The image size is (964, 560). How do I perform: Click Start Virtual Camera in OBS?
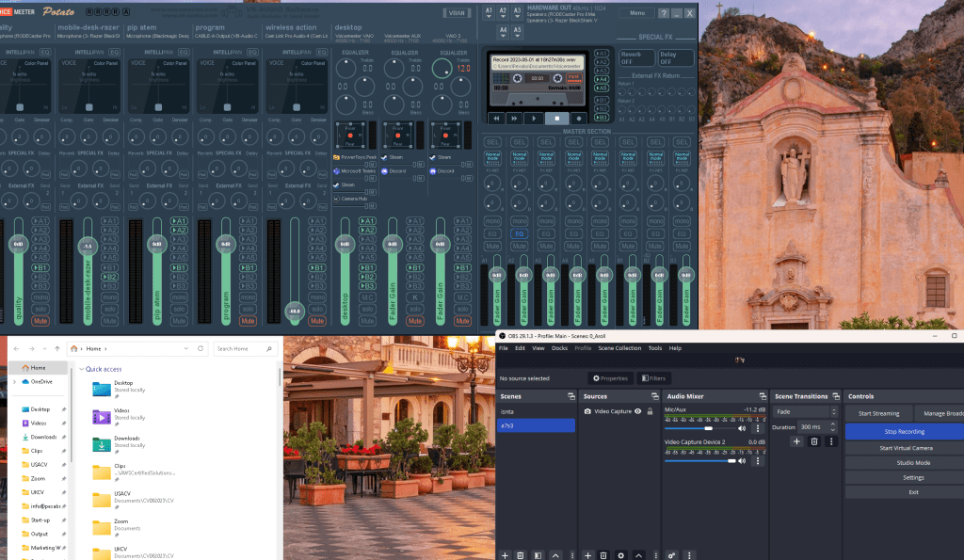pos(905,448)
